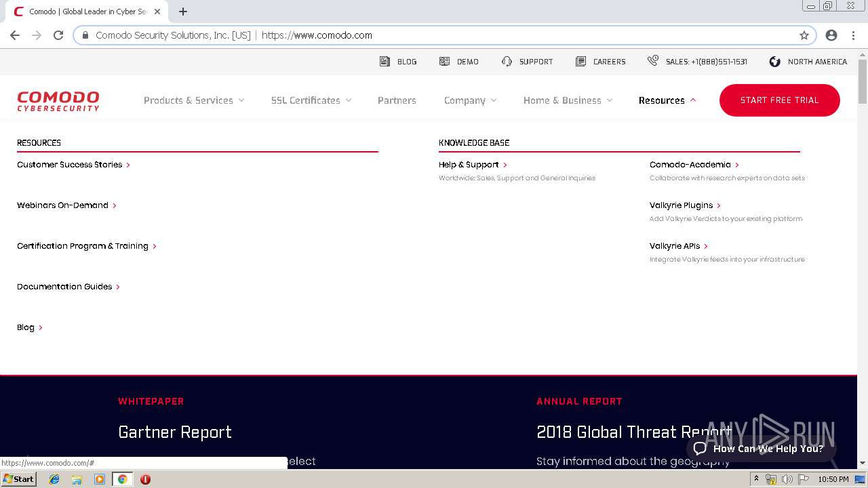
Task: Open the Partners menu item
Action: (x=397, y=100)
